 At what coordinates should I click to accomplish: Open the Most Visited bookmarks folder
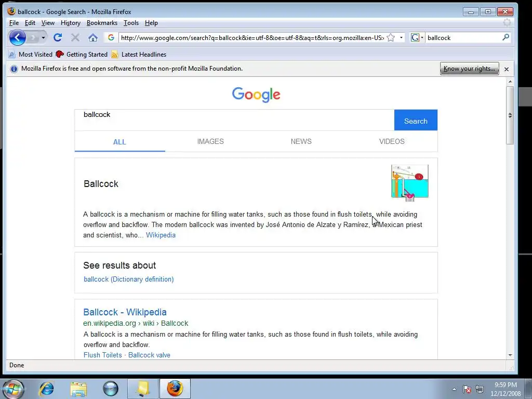coord(31,54)
